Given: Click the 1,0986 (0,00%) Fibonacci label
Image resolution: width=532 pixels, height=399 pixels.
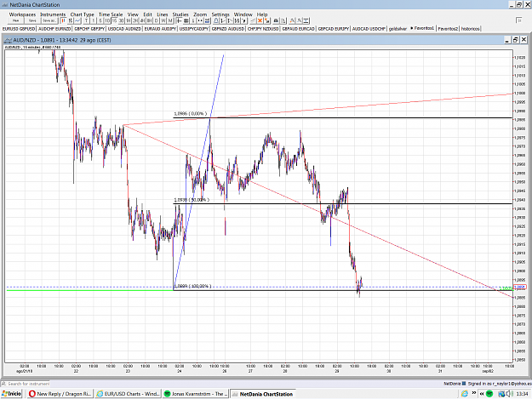Looking at the screenshot, I should click(191, 113).
